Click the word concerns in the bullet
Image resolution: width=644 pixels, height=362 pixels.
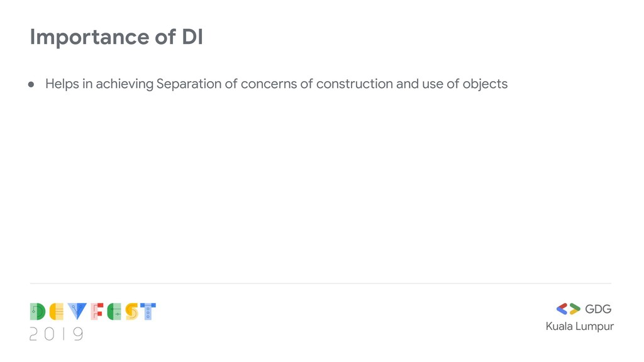pyautogui.click(x=269, y=84)
